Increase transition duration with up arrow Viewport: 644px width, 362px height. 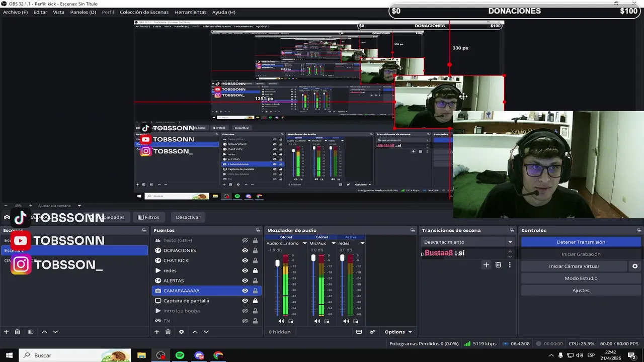pyautogui.click(x=510, y=251)
